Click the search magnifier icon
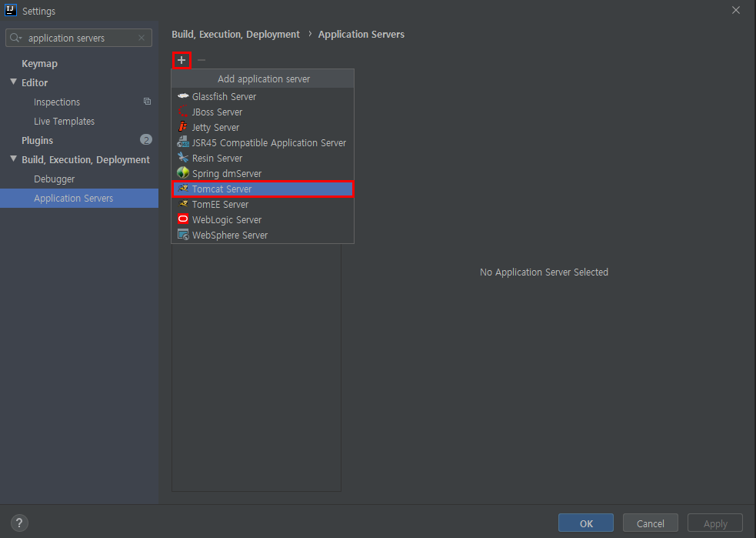Image resolution: width=756 pixels, height=538 pixels. 16,38
